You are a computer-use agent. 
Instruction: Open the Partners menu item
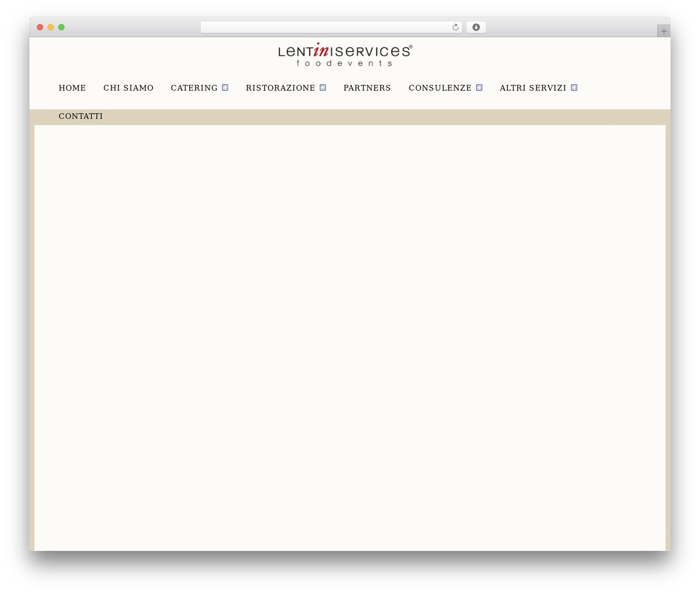[x=367, y=88]
